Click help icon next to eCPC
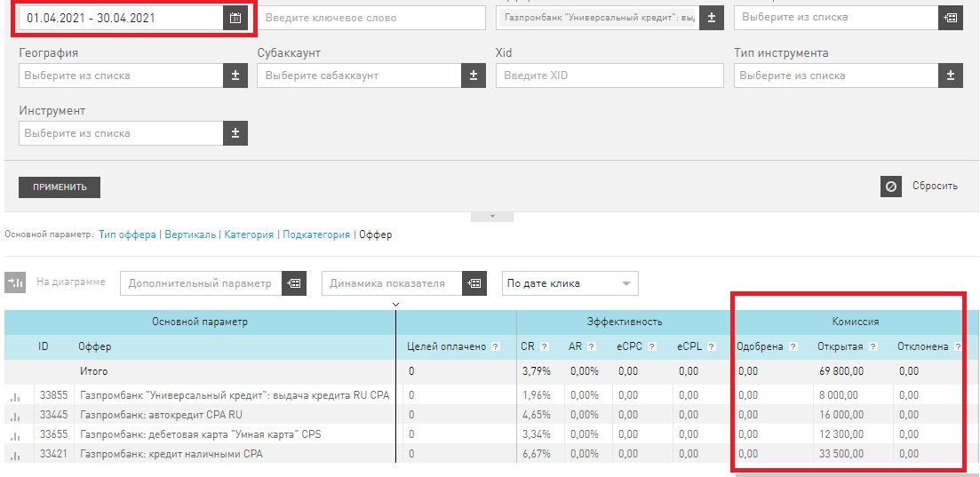Image resolution: width=980 pixels, height=477 pixels. pos(652,346)
